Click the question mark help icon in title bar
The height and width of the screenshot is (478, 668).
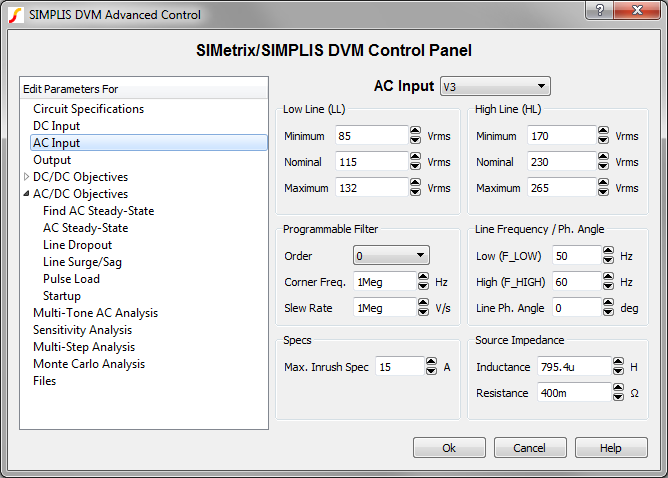coord(599,11)
